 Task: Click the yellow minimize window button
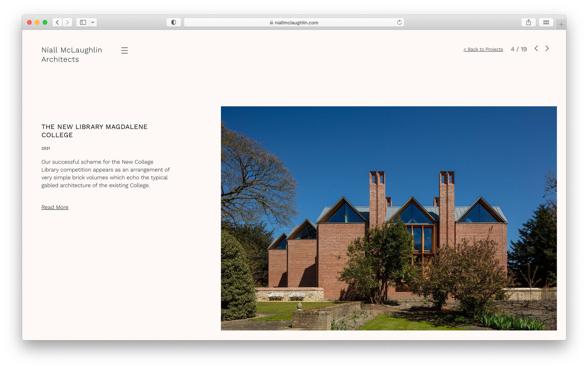pyautogui.click(x=37, y=22)
